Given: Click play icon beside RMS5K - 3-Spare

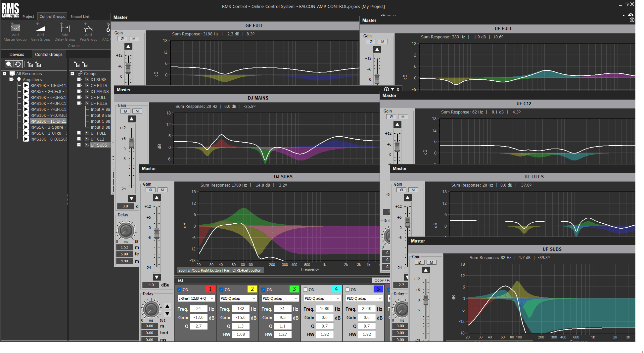Looking at the screenshot, I should (x=26, y=127).
